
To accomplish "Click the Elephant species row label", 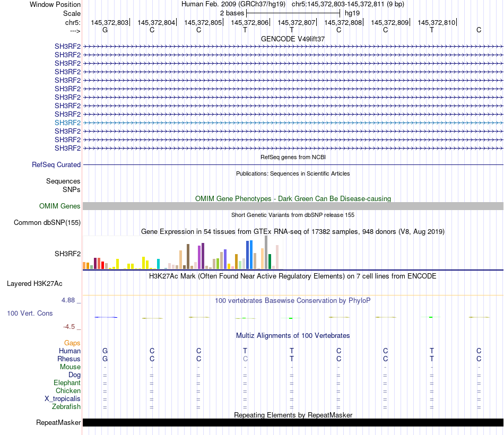I will click(x=67, y=382).
